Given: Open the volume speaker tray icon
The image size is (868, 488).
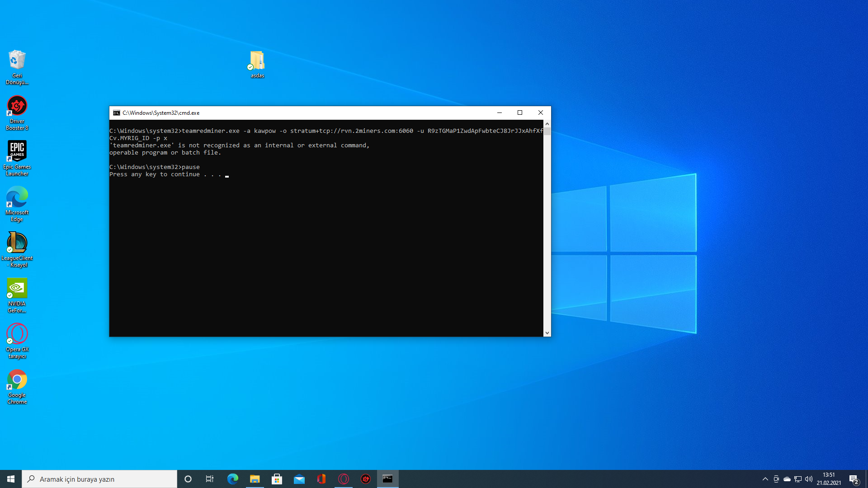Looking at the screenshot, I should click(809, 479).
